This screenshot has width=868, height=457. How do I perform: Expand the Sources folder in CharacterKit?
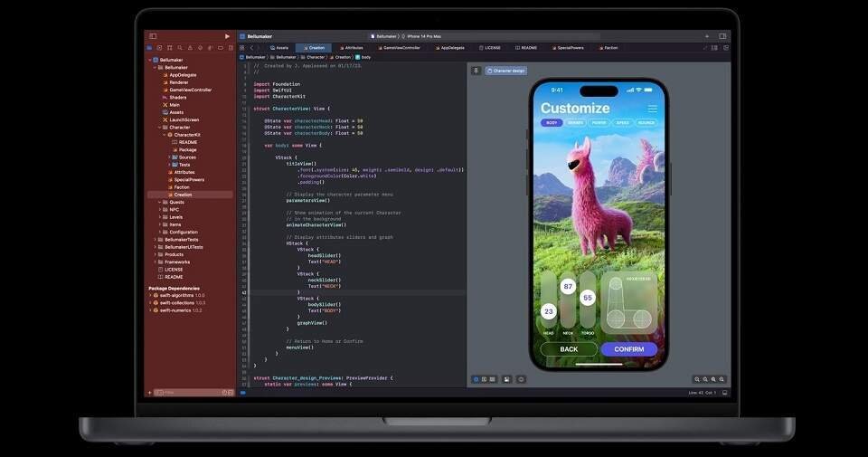click(169, 157)
